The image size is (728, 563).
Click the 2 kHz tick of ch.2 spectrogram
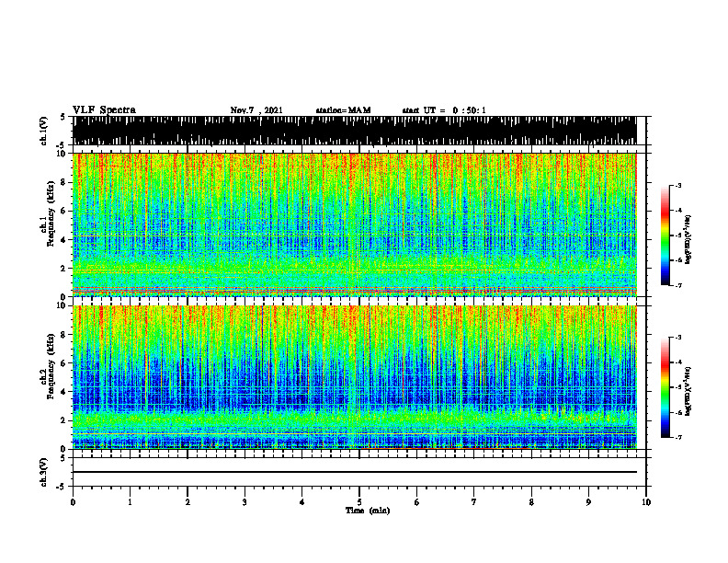(64, 420)
